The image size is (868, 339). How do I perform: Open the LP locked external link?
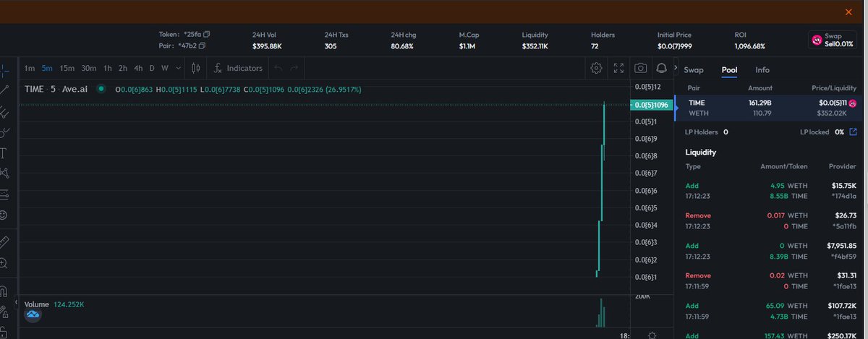pyautogui.click(x=853, y=132)
